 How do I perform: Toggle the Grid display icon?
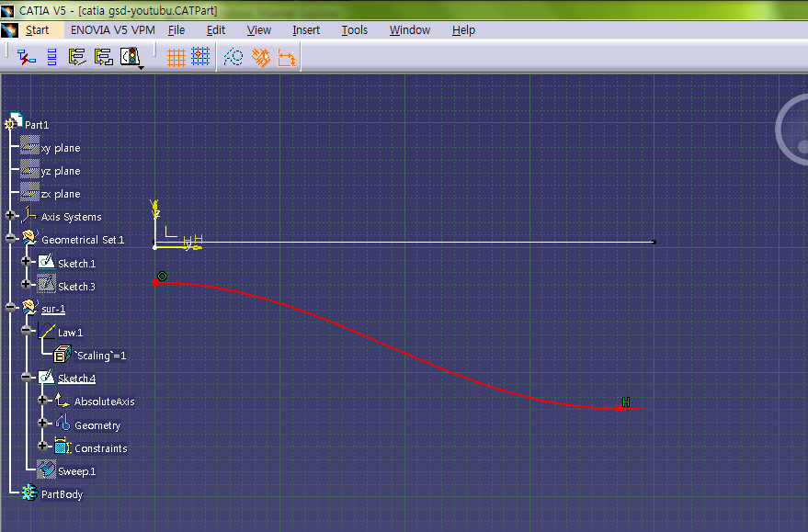coord(176,58)
